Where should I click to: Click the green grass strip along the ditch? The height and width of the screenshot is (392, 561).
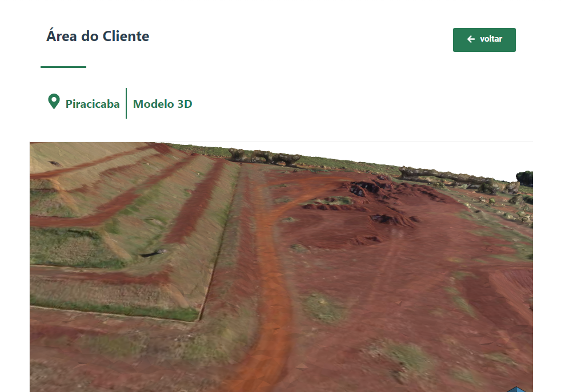point(114,310)
